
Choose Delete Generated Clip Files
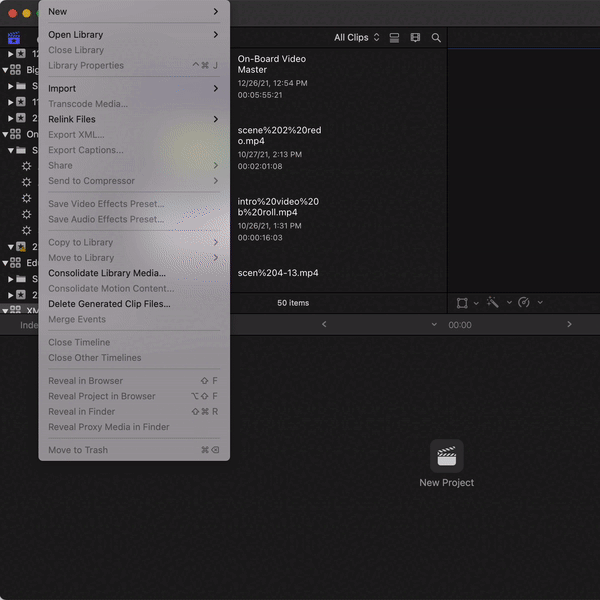134,303
